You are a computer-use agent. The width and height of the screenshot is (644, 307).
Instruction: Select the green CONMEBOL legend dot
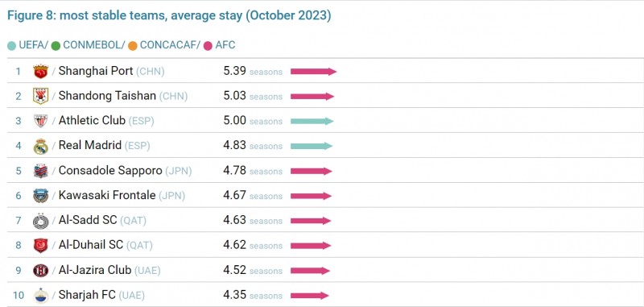click(56, 46)
